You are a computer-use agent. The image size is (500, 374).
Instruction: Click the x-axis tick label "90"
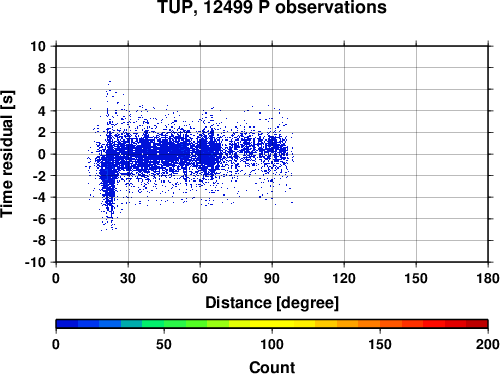pos(272,278)
